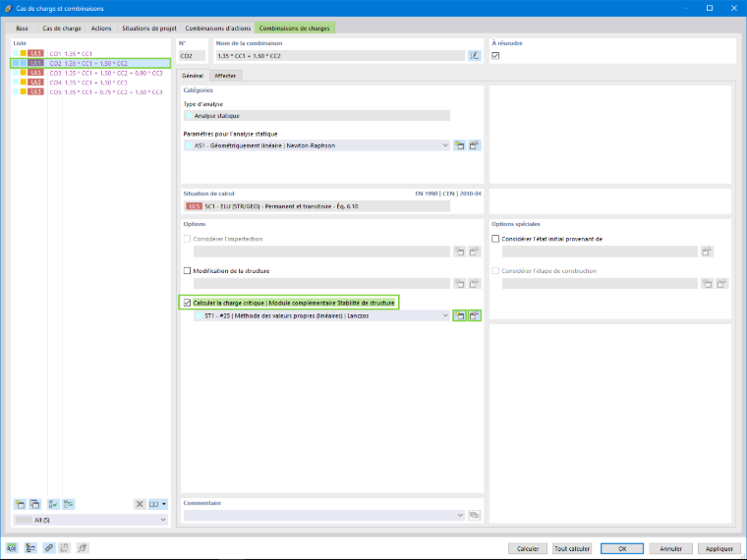This screenshot has height=560, width=747.
Task: Open the ST1 stability method dropdown
Action: pos(321,315)
